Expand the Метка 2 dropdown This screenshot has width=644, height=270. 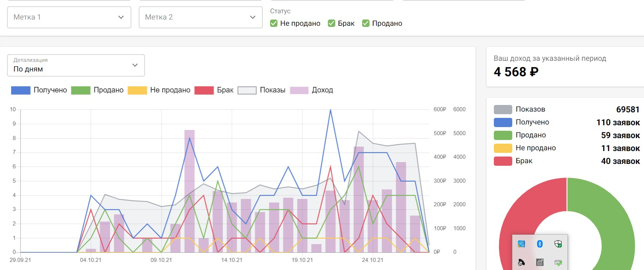click(x=201, y=17)
